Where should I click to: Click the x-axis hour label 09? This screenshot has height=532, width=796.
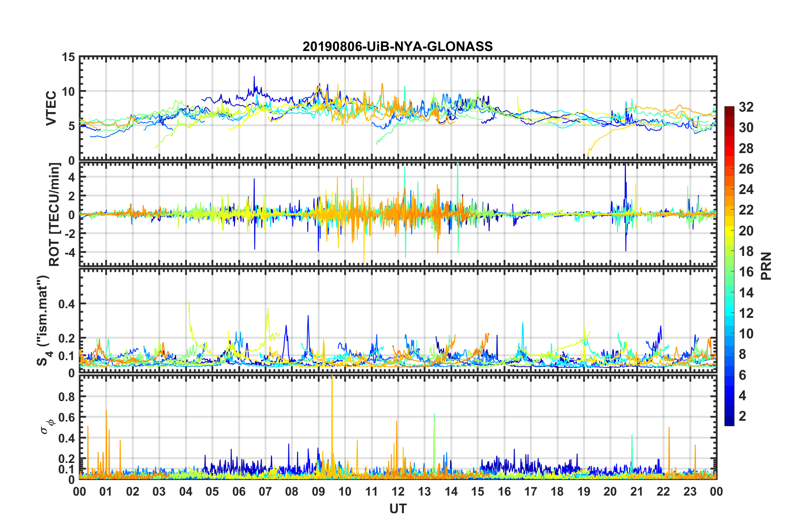coord(318,491)
